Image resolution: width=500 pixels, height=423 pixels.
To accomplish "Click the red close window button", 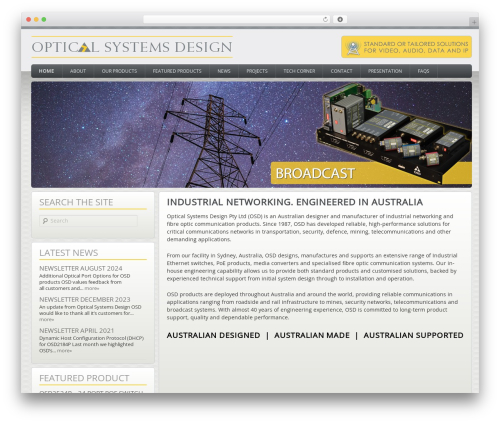I will [x=29, y=20].
